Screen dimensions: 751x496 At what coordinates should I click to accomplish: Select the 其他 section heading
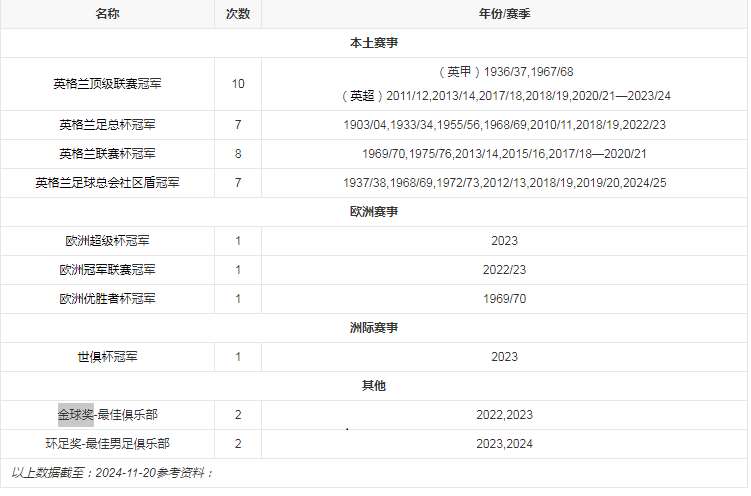point(374,386)
